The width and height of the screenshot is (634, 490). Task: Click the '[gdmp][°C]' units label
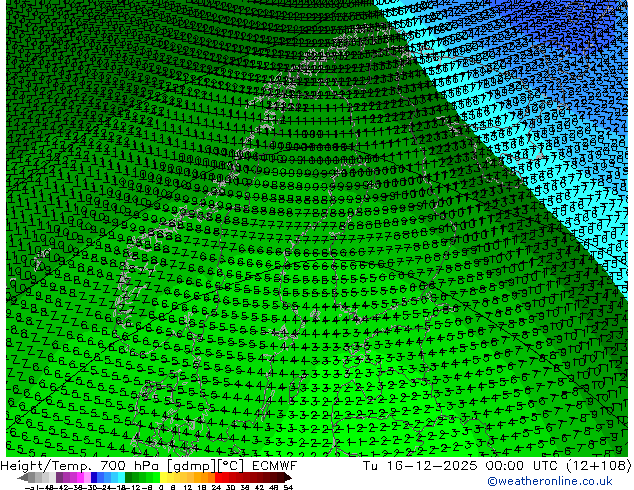pos(206,466)
